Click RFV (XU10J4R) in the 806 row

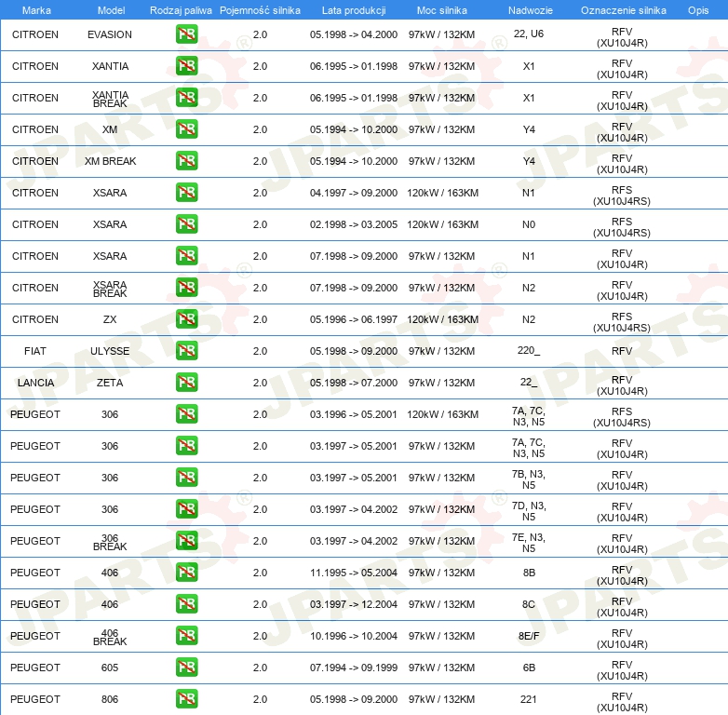pos(622,702)
